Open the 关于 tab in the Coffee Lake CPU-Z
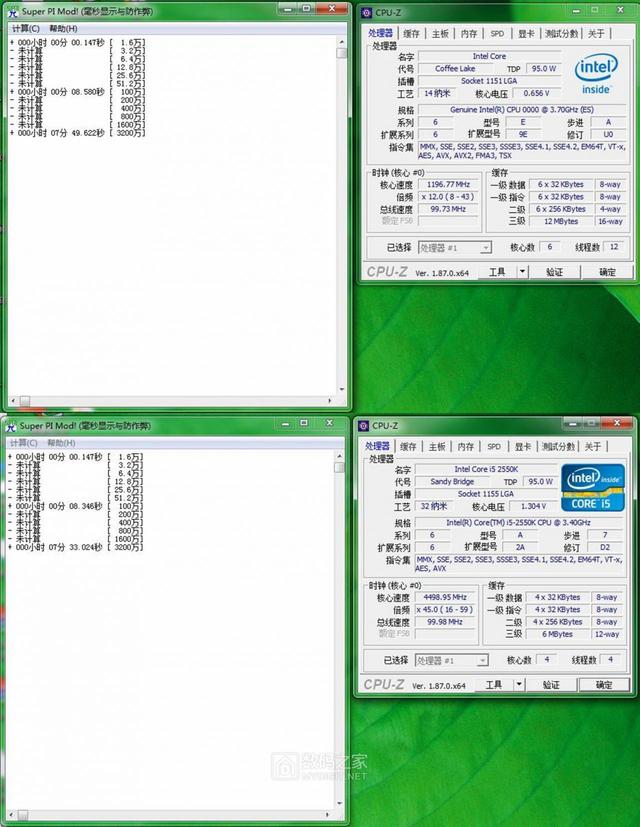This screenshot has height=827, width=640. [596, 34]
